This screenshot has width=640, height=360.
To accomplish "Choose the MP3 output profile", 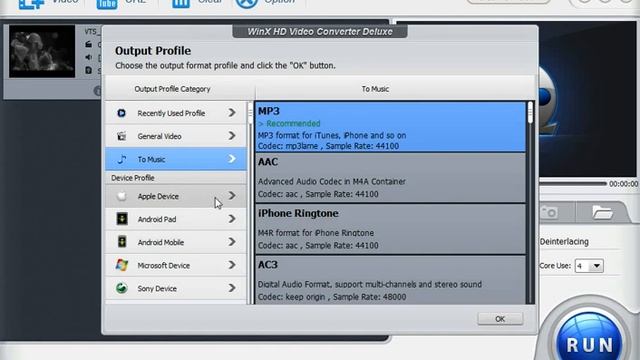I will (x=390, y=127).
